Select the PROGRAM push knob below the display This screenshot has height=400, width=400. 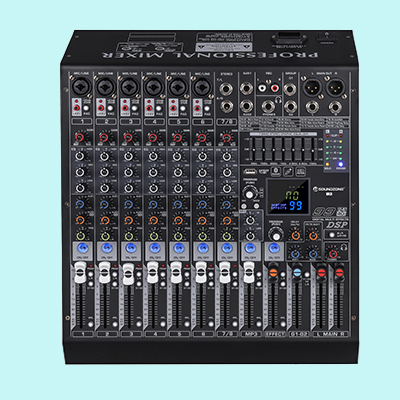tap(276, 236)
